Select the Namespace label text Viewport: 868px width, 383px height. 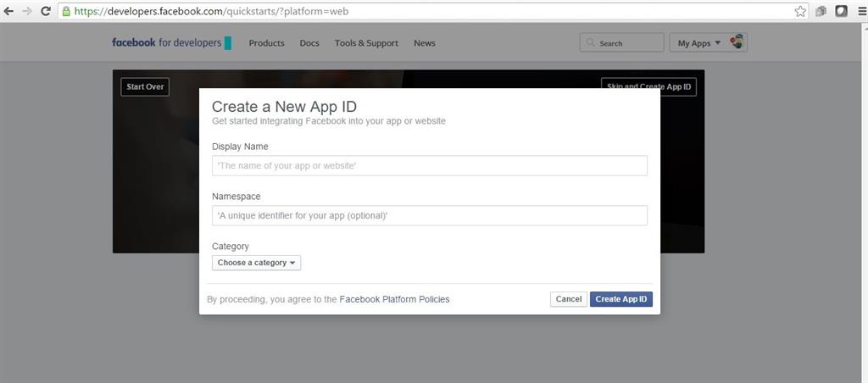(236, 197)
